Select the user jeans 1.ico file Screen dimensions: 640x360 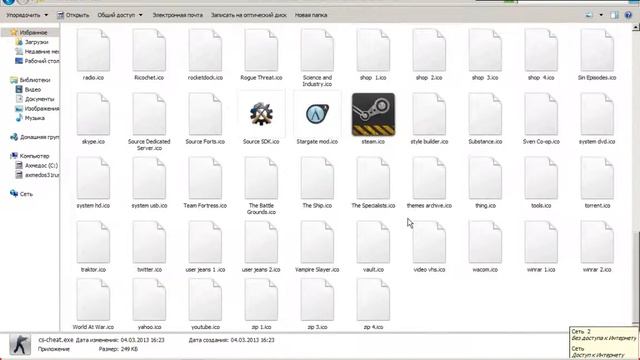pos(205,247)
